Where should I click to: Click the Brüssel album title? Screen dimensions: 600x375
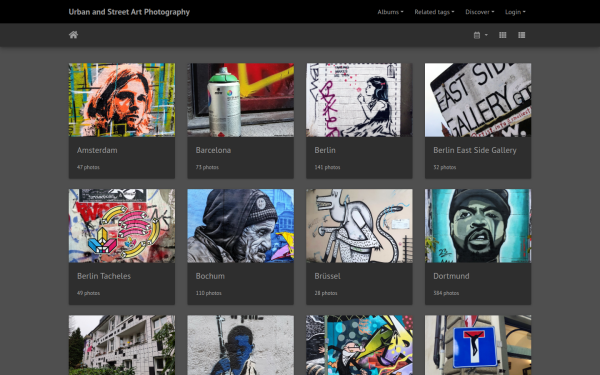327,276
